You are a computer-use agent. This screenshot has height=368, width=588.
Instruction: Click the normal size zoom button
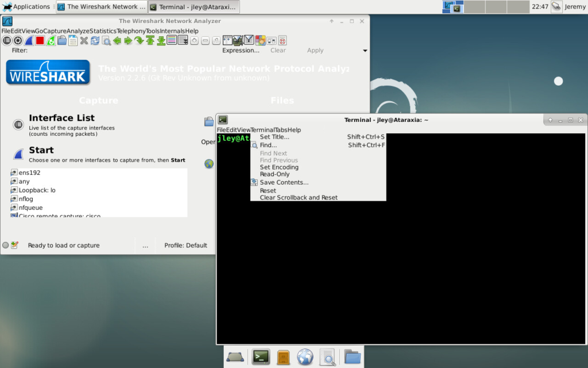216,41
